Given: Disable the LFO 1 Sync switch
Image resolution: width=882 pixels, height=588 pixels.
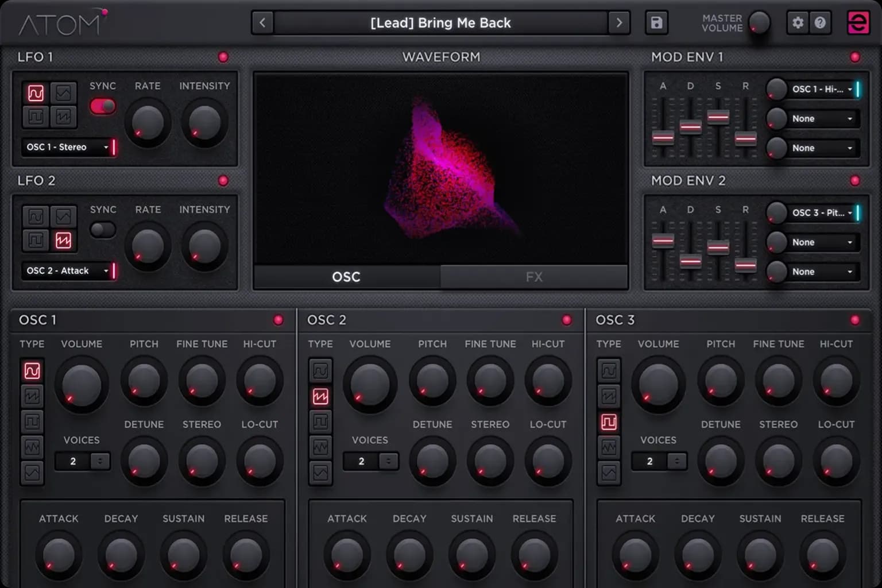Looking at the screenshot, I should pos(103,106).
